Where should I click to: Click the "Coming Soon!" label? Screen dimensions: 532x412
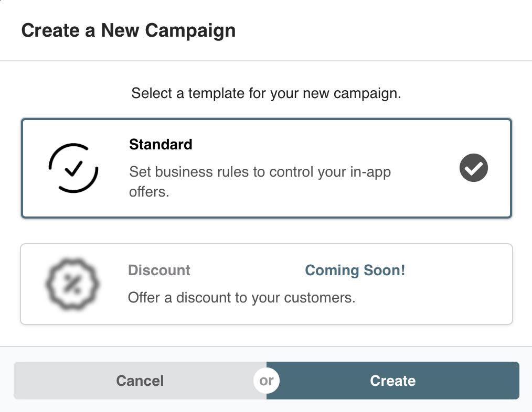coord(355,270)
